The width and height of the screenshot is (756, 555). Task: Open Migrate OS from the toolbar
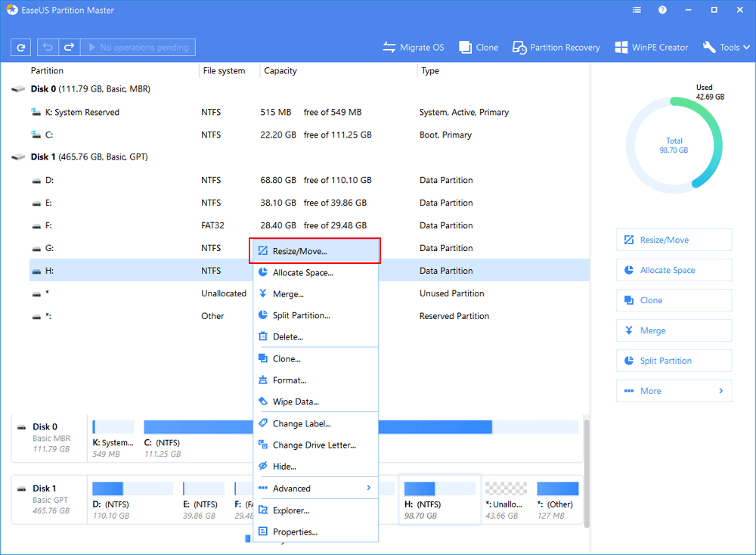tap(414, 48)
